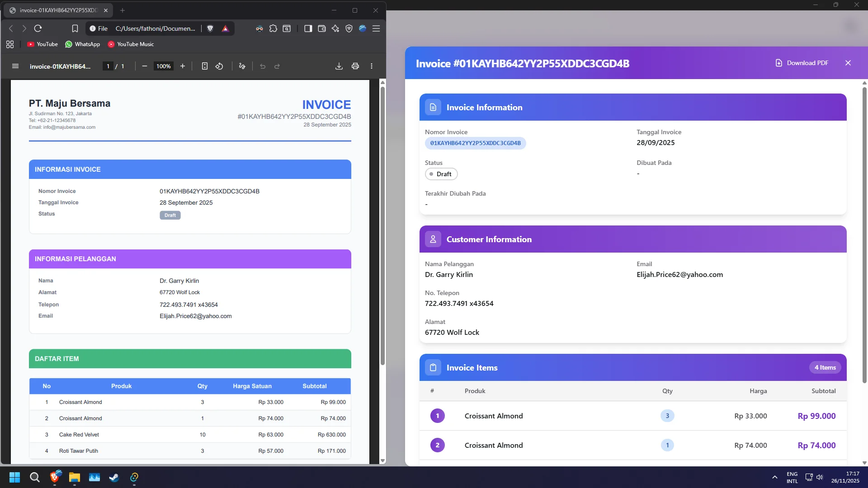The height and width of the screenshot is (488, 868).
Task: Click the Brave Shields lion icon
Action: click(210, 28)
